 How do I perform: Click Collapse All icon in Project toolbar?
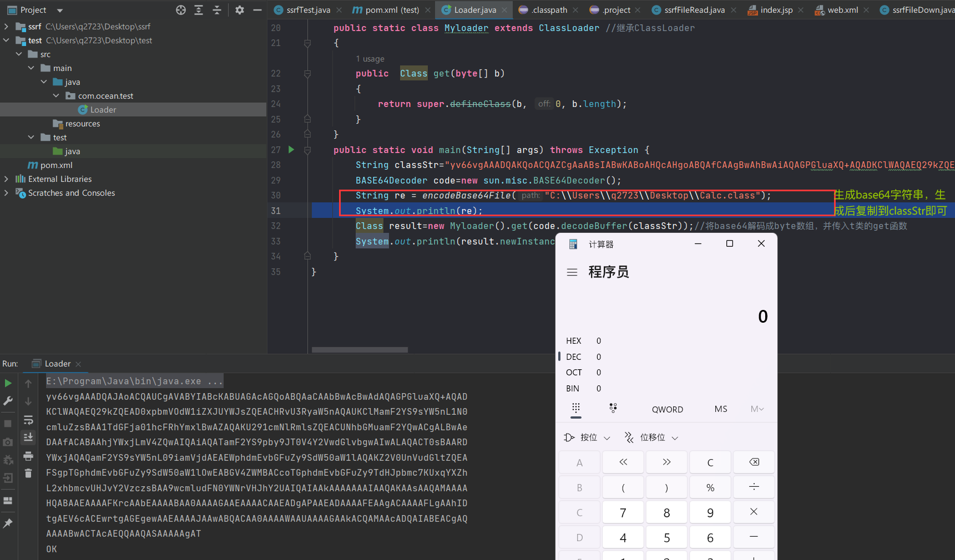217,10
